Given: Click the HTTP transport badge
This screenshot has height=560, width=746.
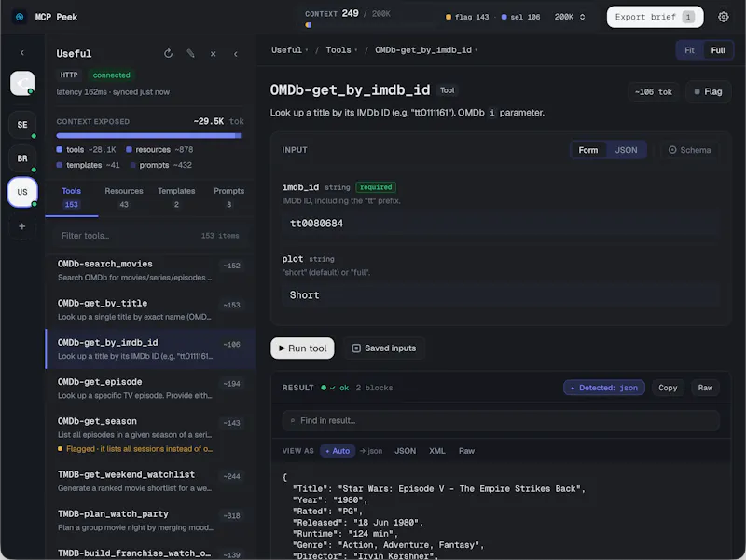Looking at the screenshot, I should 69,75.
